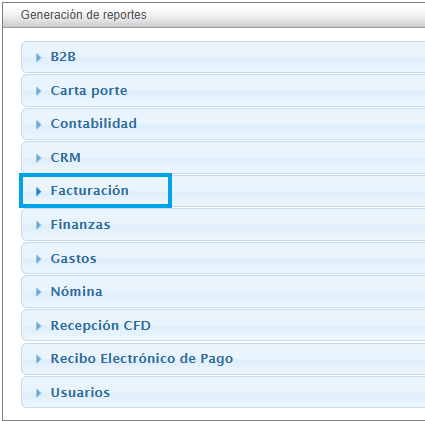Expand the B2B arrow icon

click(x=39, y=57)
